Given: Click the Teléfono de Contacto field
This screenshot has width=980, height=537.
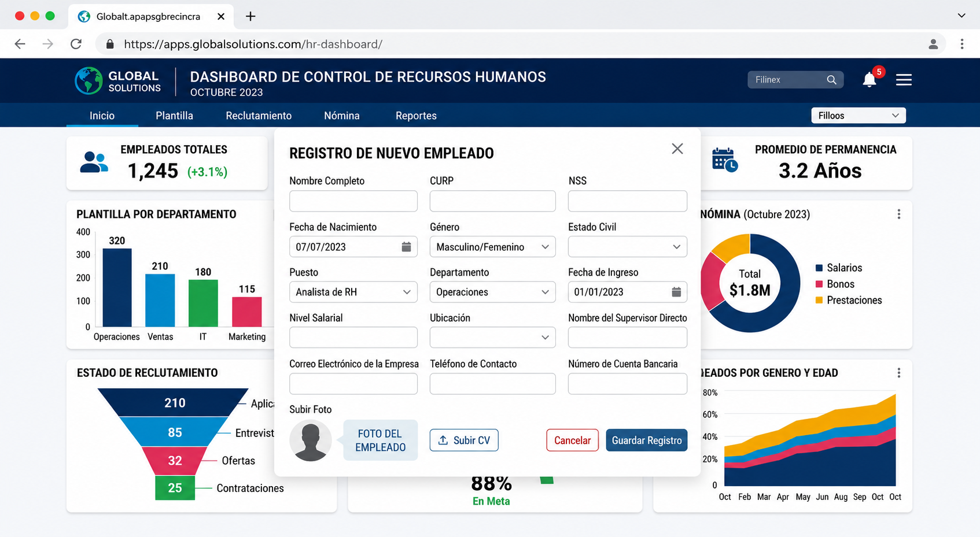Looking at the screenshot, I should pyautogui.click(x=492, y=384).
